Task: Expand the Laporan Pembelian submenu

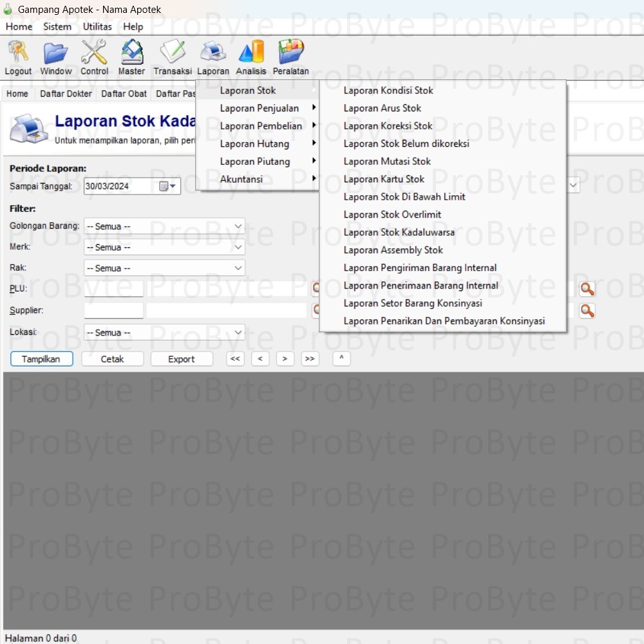Action: (x=258, y=126)
